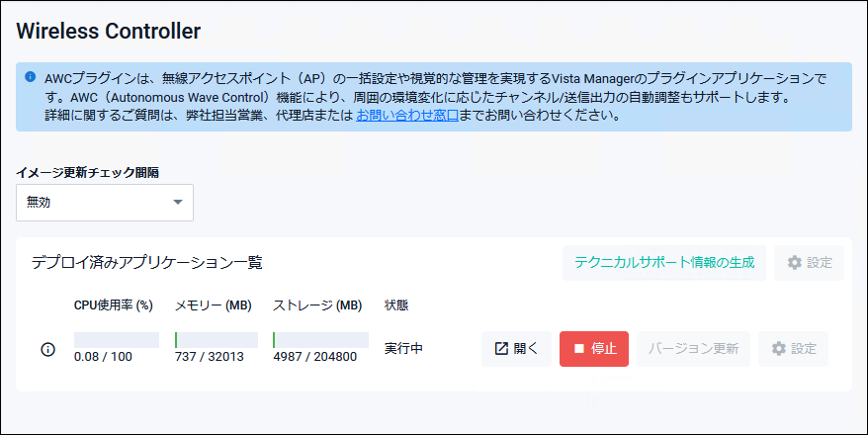
Task: Click the メモリー (MB) column header
Action: (x=214, y=305)
